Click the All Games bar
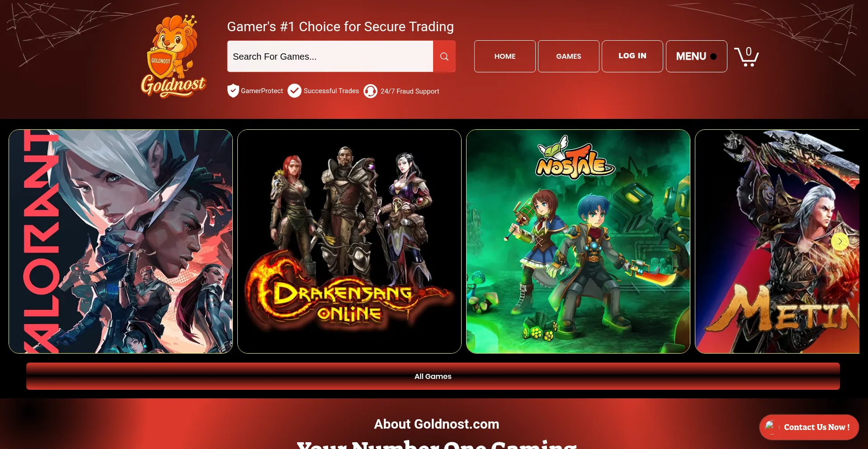The height and width of the screenshot is (449, 868). (433, 376)
